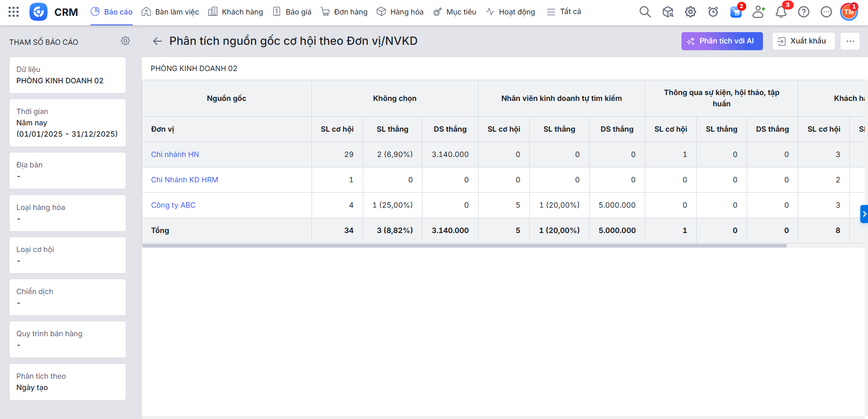Switch to the Khách hàng tab
The image size is (868, 419).
[235, 12]
